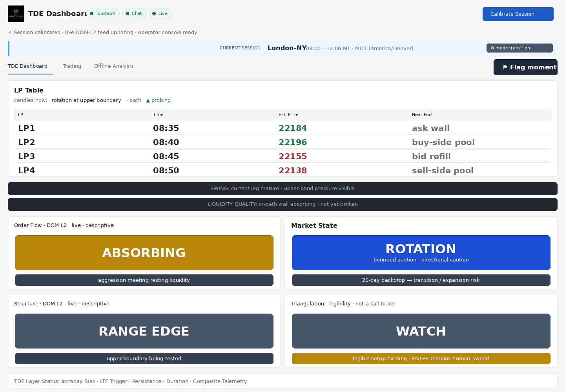Click the Near Pool column header
The height and width of the screenshot is (392, 565).
[422, 114]
